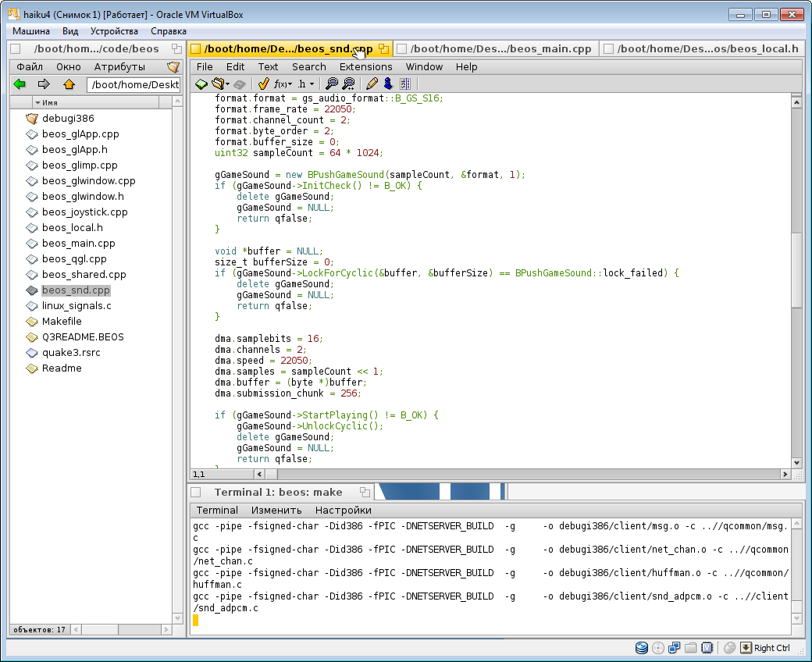This screenshot has height=662, width=812.
Task: Open the Extensions menu
Action: (365, 67)
